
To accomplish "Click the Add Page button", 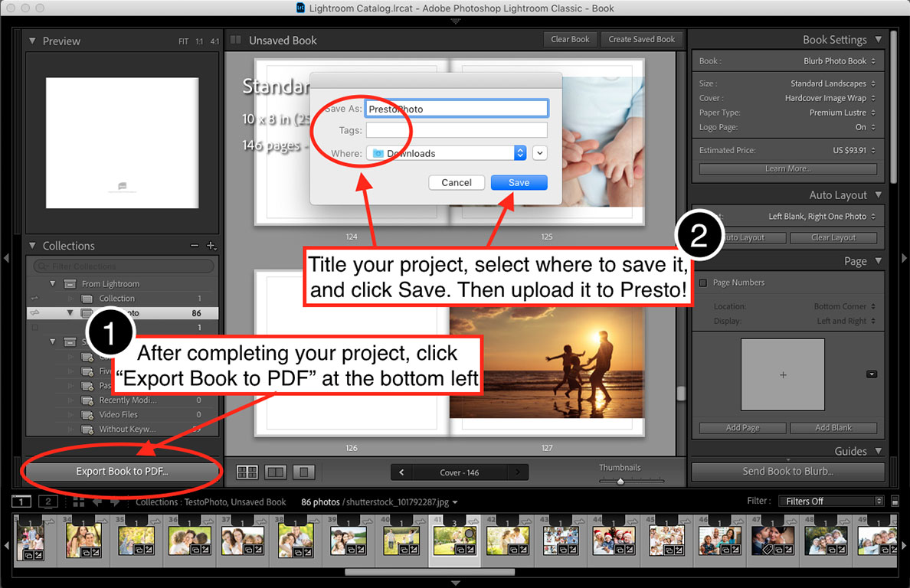I will coord(742,428).
